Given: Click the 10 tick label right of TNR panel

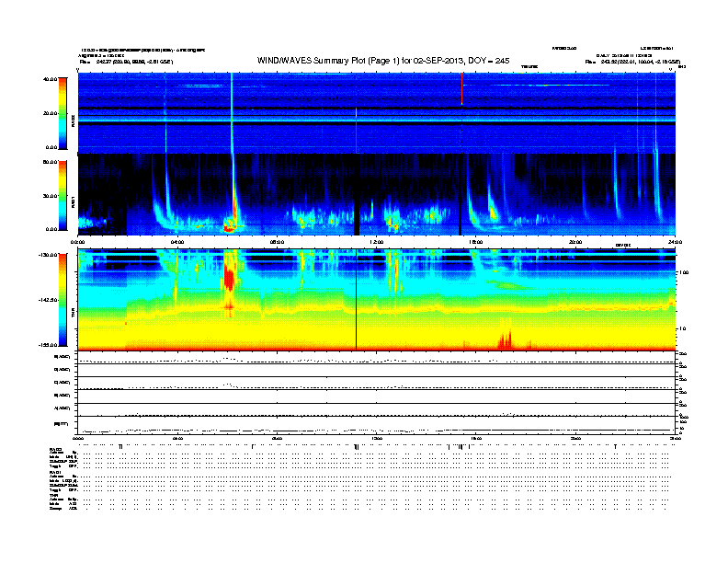Looking at the screenshot, I should click(x=683, y=329).
